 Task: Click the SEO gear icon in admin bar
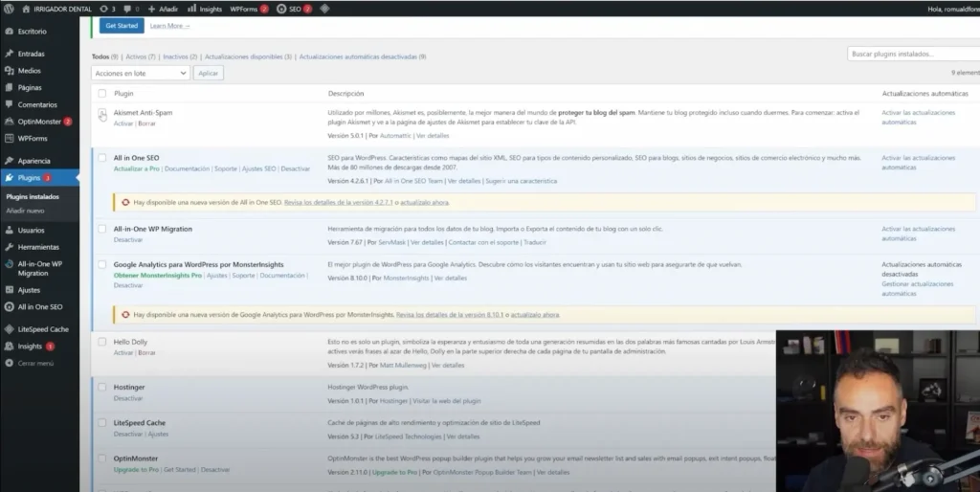(x=281, y=9)
